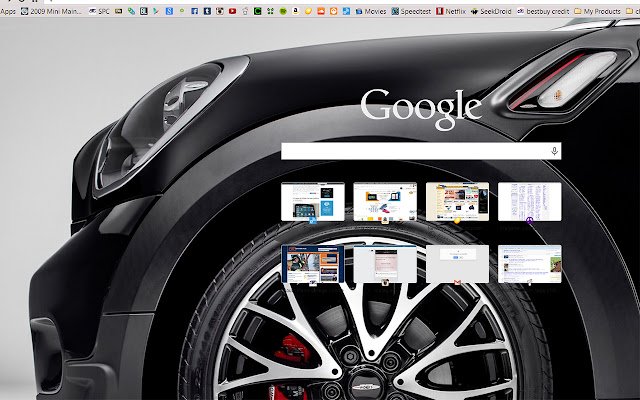Open the SeekDroid bookmark

(x=491, y=11)
